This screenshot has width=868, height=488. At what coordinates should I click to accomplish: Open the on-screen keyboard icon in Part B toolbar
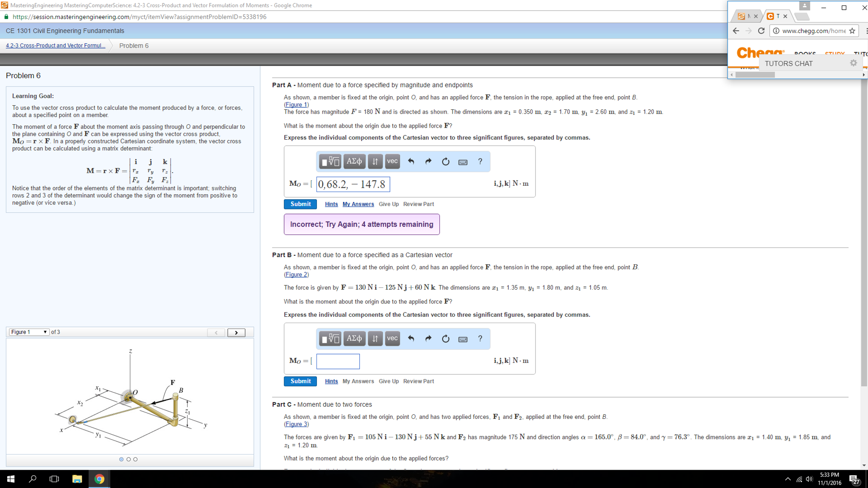[463, 338]
